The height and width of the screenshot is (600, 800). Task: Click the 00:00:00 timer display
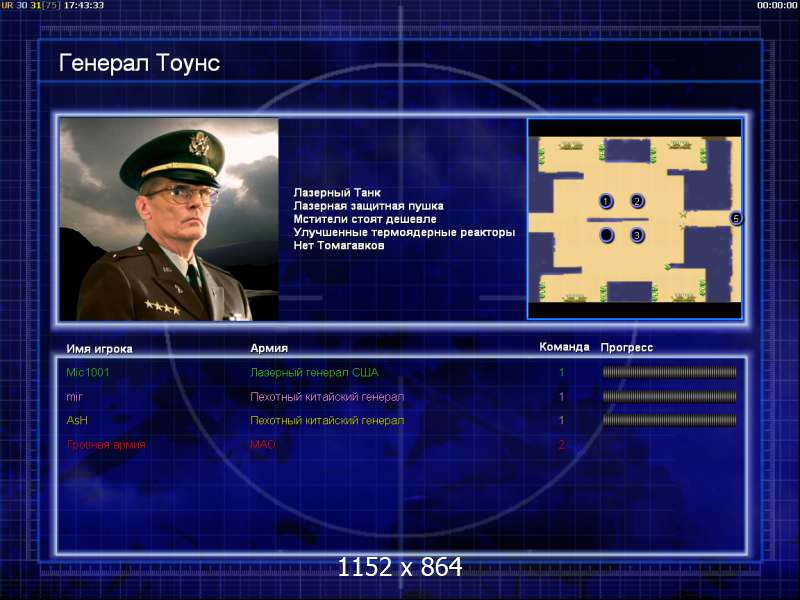click(777, 5)
